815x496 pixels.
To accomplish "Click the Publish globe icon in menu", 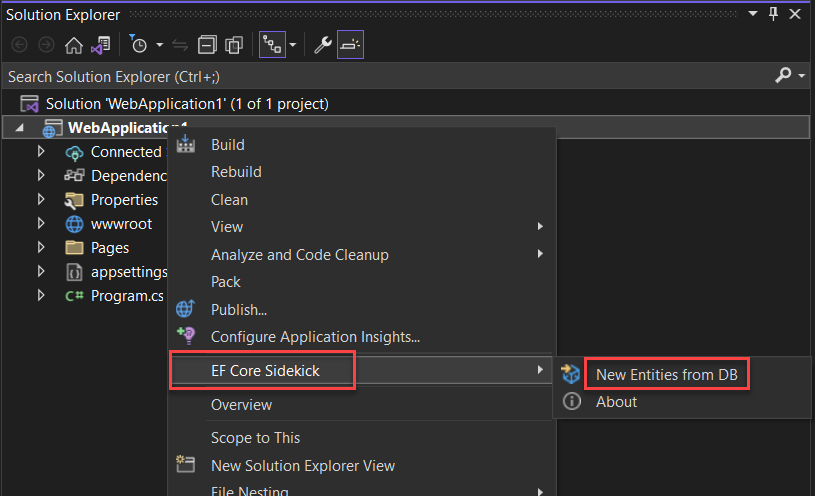I will coord(185,309).
